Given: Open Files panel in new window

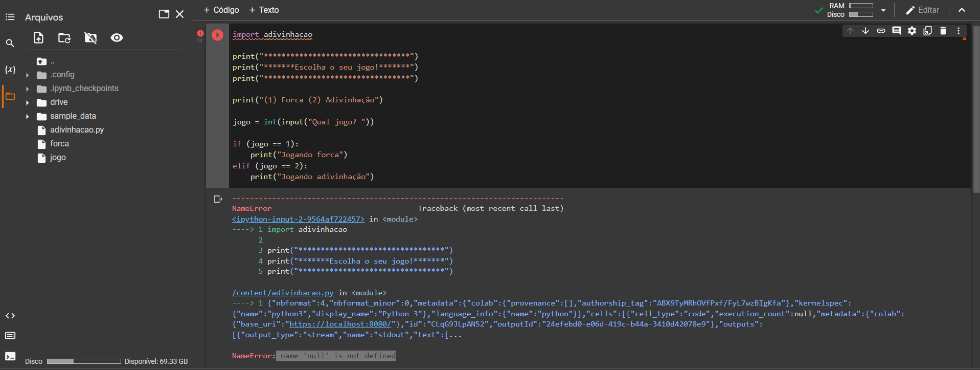Looking at the screenshot, I should (x=164, y=14).
